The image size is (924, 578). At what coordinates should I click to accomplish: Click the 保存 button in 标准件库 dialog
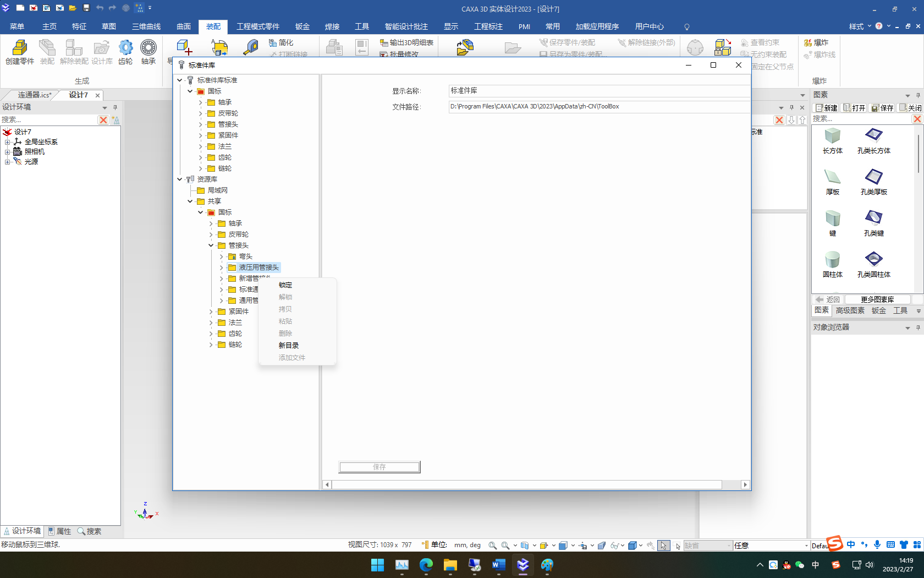point(380,467)
